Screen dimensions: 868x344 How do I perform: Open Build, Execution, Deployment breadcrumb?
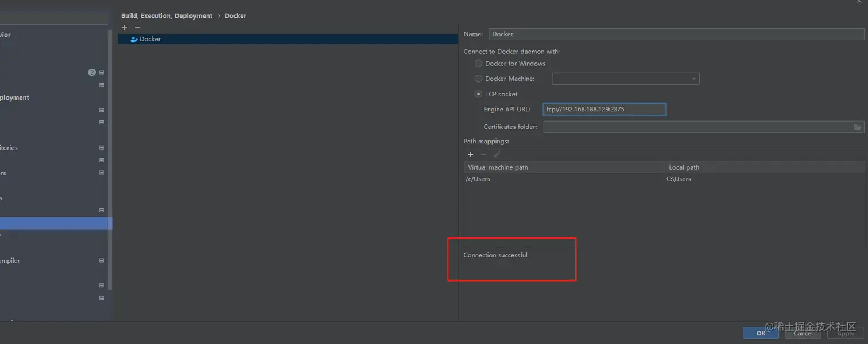click(x=167, y=16)
